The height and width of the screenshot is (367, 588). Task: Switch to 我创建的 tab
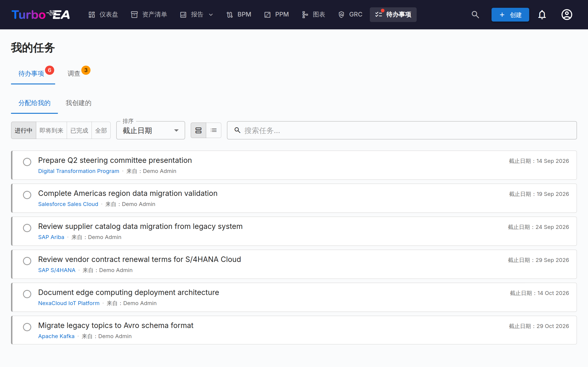click(79, 103)
